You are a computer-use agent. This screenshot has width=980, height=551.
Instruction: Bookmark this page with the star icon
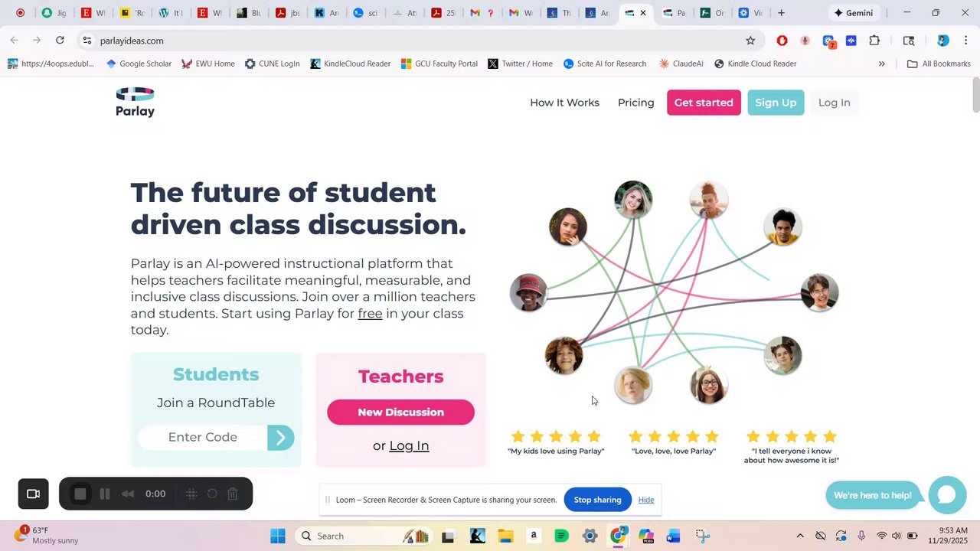750,41
